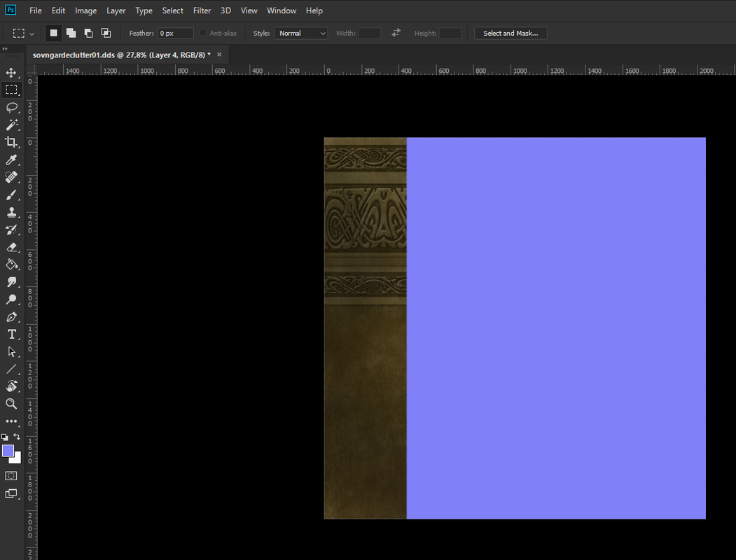This screenshot has width=736, height=560.
Task: Swap foreground and background colors
Action: coord(17,437)
